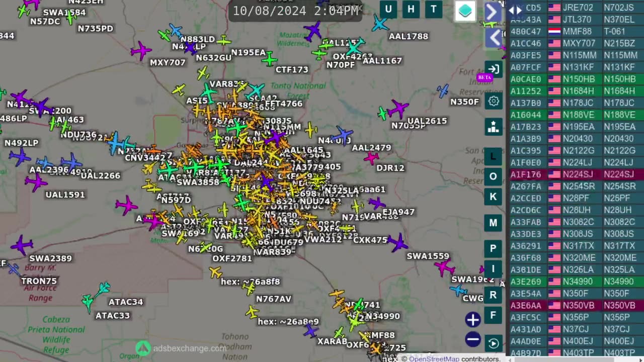Click the sidebar left-right arrows toggle
644x362 pixels.
515,10
